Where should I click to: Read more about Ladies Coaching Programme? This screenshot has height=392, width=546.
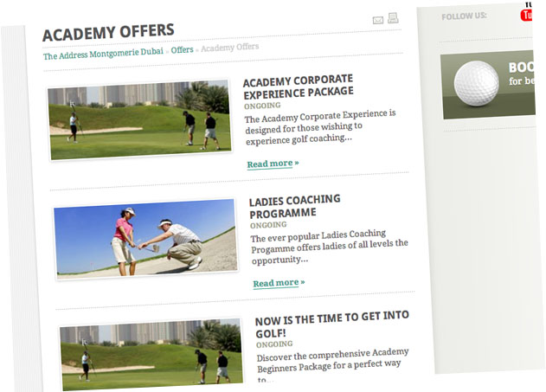point(279,283)
